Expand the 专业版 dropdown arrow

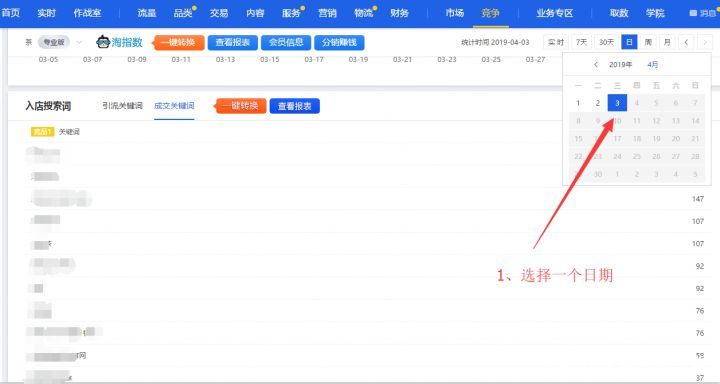(x=79, y=42)
